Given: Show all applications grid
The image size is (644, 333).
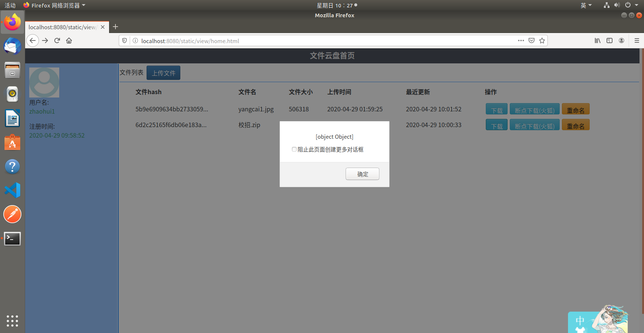Looking at the screenshot, I should point(12,321).
